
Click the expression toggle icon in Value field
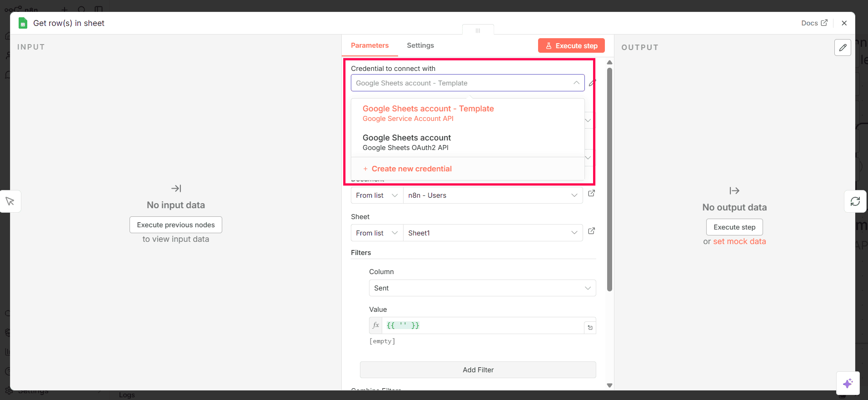click(590, 327)
